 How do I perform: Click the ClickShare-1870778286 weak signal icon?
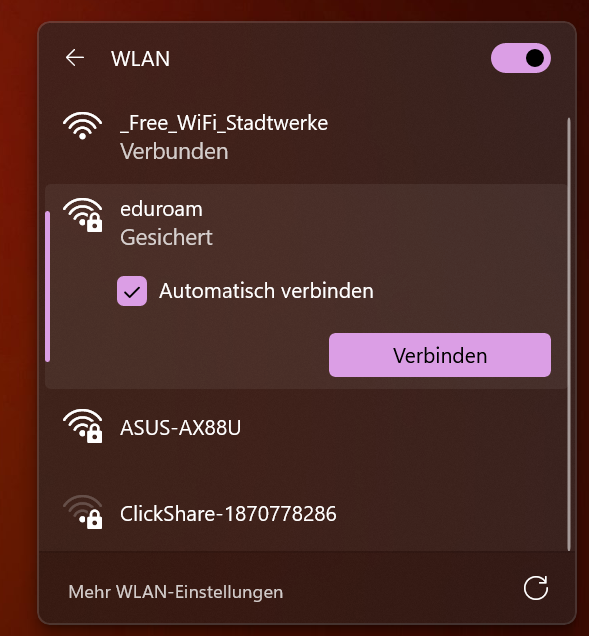pyautogui.click(x=83, y=512)
